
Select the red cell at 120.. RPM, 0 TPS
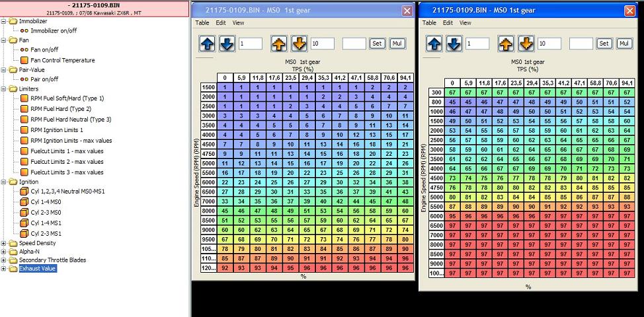tap(224, 269)
